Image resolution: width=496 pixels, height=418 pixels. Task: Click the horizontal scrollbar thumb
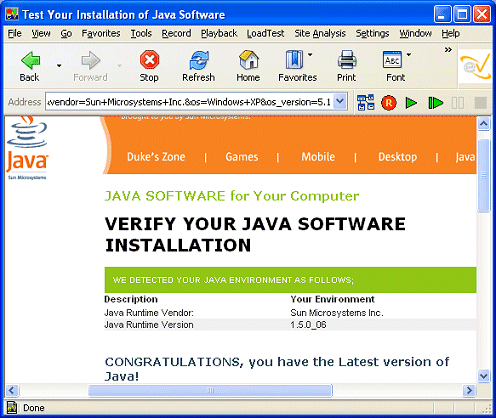click(x=210, y=390)
